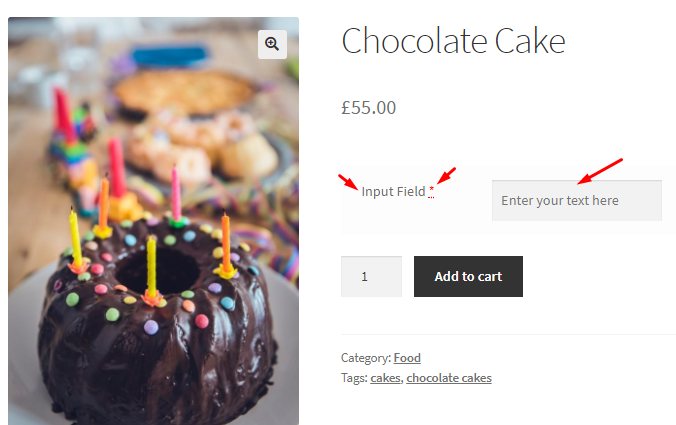Click the pink candle on the chocolate cake
This screenshot has height=425, width=676.
pyautogui.click(x=176, y=193)
